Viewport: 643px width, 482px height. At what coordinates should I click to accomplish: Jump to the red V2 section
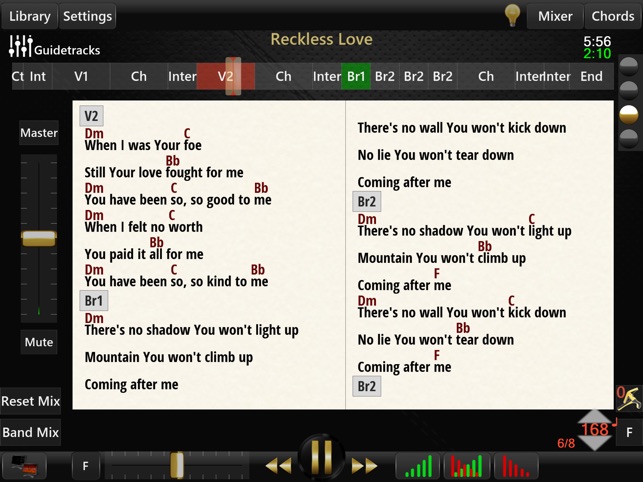226,76
